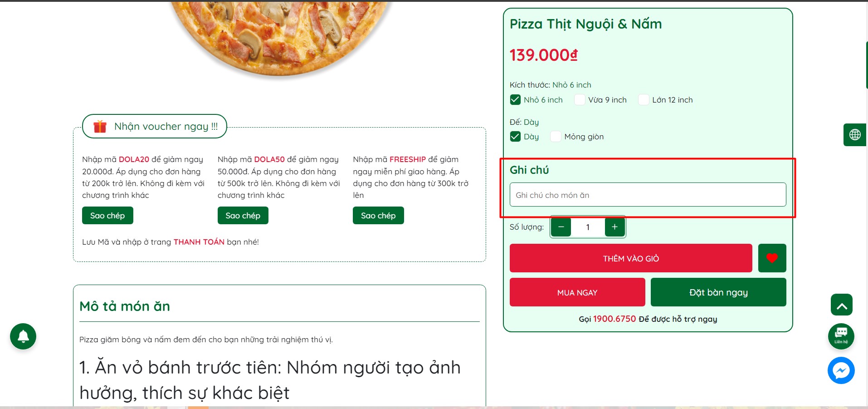This screenshot has width=868, height=409.
Task: Uncheck the Nhỏ 6 inch size option
Action: [515, 100]
